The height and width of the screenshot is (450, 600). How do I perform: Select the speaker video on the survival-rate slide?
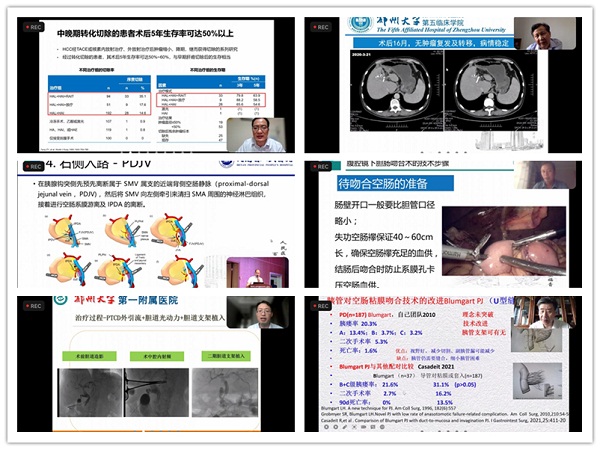pyautogui.click(x=256, y=133)
